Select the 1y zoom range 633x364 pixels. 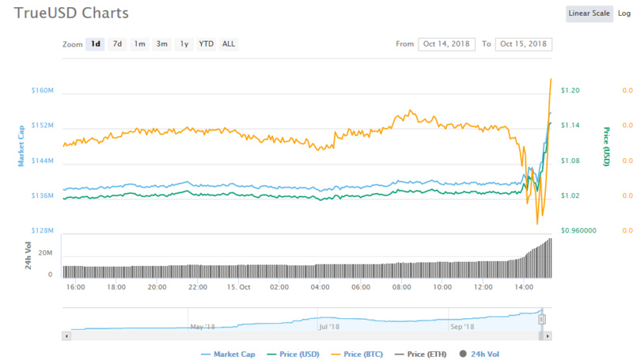tap(184, 44)
